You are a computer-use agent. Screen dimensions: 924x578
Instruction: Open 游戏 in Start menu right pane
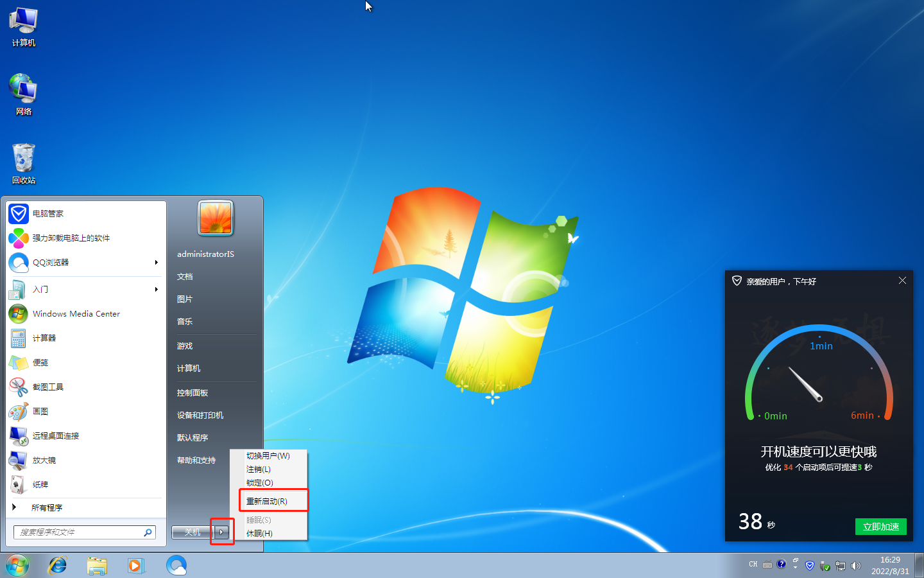[x=215, y=346]
